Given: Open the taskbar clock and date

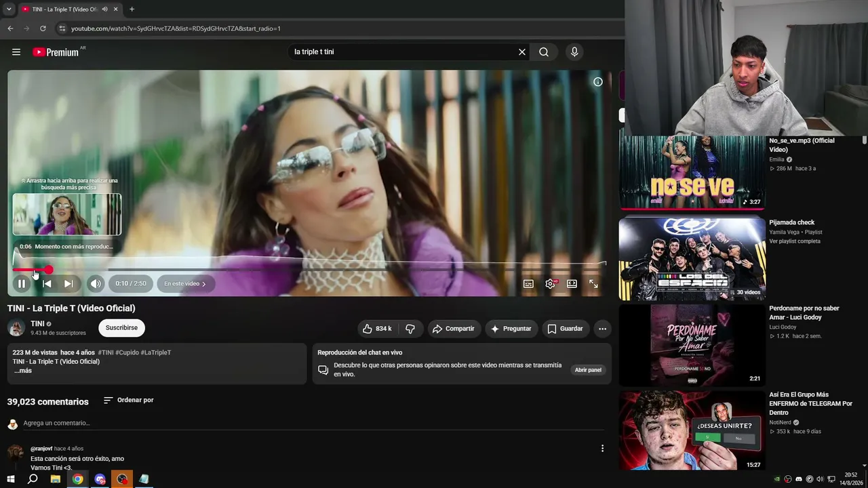Looking at the screenshot, I should 851,479.
